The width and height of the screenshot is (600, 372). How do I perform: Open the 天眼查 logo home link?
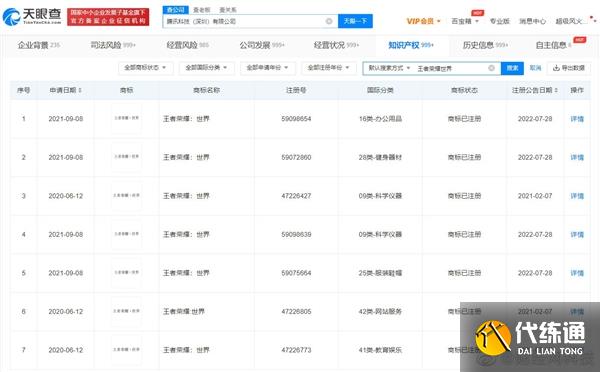point(32,16)
